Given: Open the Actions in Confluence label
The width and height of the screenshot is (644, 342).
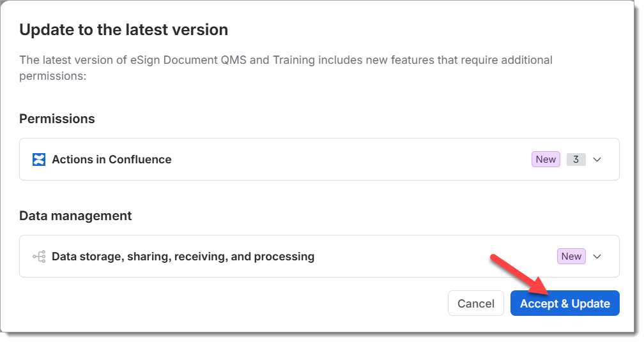Looking at the screenshot, I should tap(111, 160).
